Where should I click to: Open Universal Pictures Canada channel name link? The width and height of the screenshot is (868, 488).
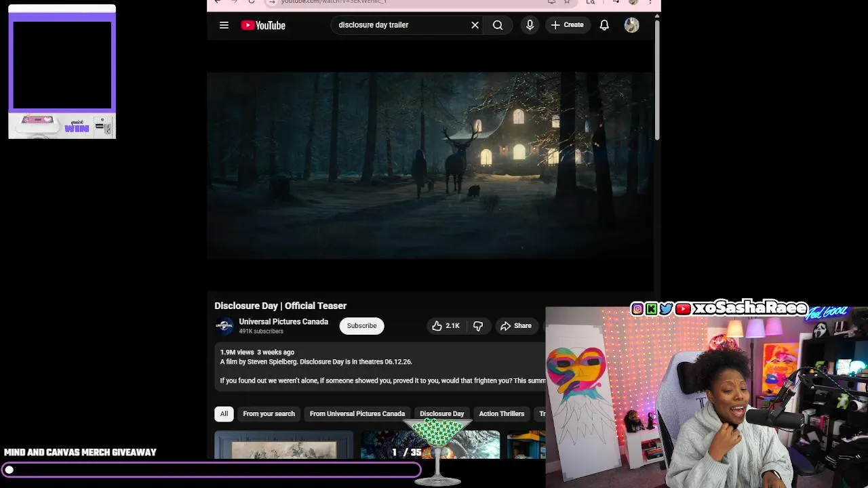(283, 322)
